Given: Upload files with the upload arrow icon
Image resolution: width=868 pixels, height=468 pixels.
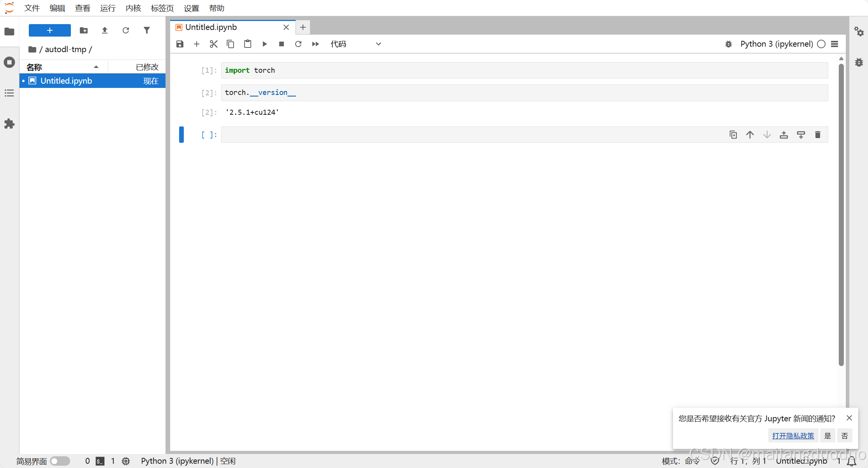Looking at the screenshot, I should (104, 30).
